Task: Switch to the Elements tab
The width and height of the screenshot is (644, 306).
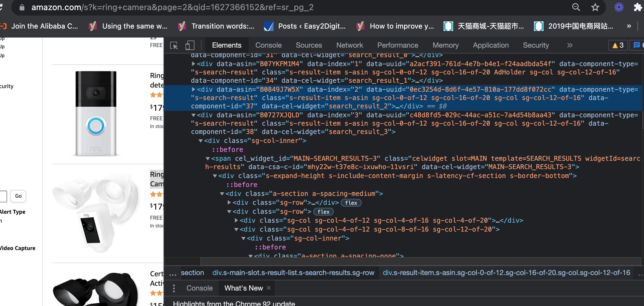Action: click(x=227, y=45)
